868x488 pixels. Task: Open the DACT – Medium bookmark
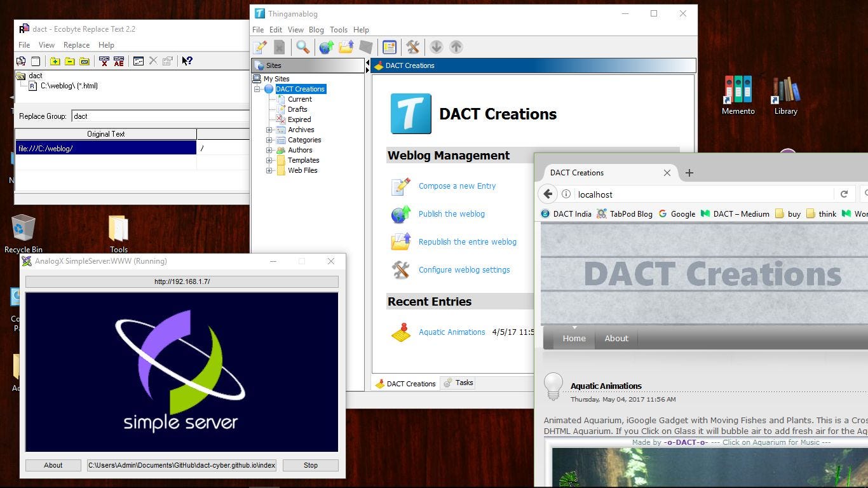[x=735, y=214]
